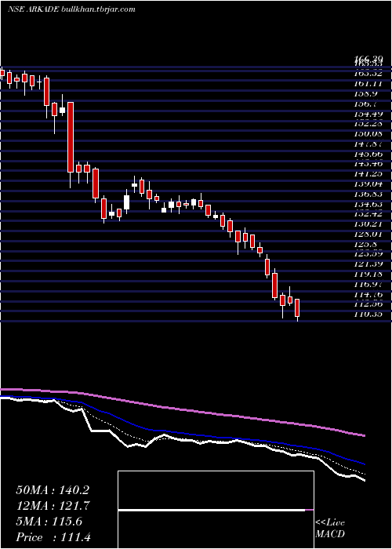Select the '12MA : 121.7' readout
392x549 pixels.
click(53, 506)
